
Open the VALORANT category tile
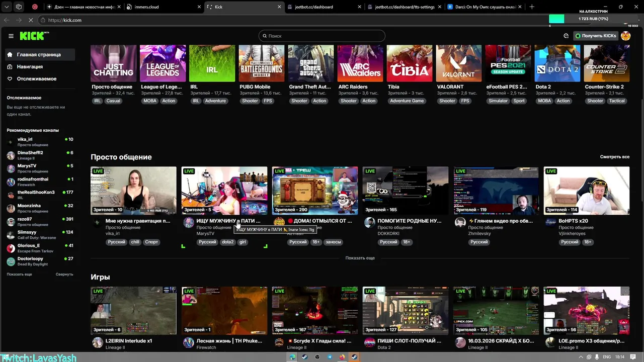click(458, 63)
